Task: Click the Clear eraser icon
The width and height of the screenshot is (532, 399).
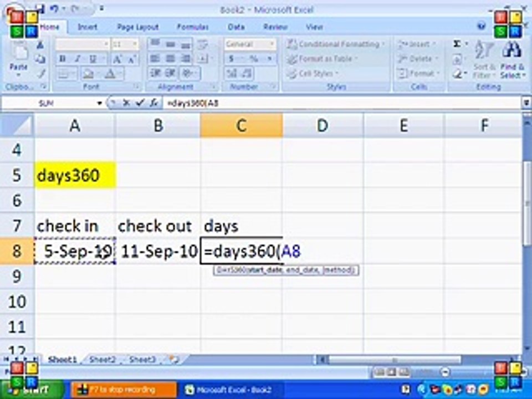Action: 457,73
